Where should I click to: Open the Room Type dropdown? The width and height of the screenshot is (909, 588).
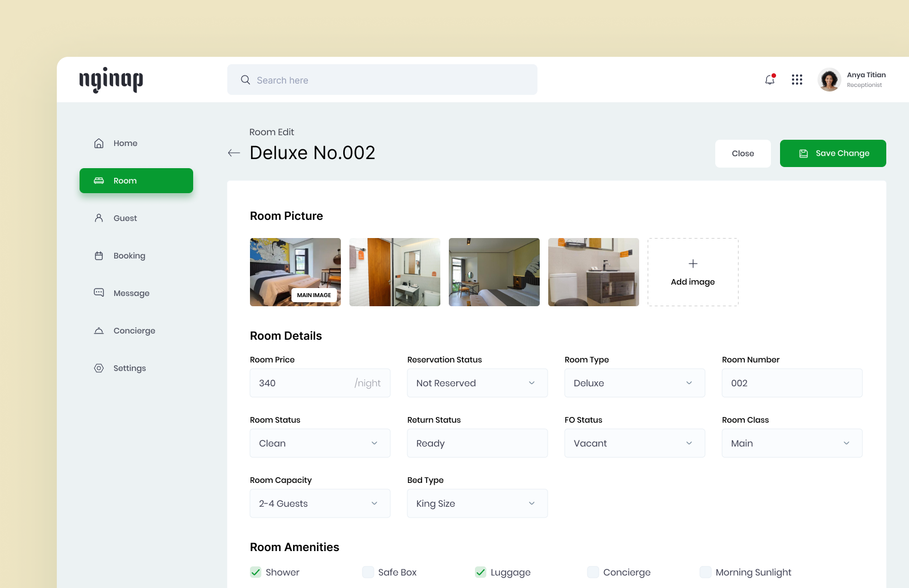(x=635, y=383)
